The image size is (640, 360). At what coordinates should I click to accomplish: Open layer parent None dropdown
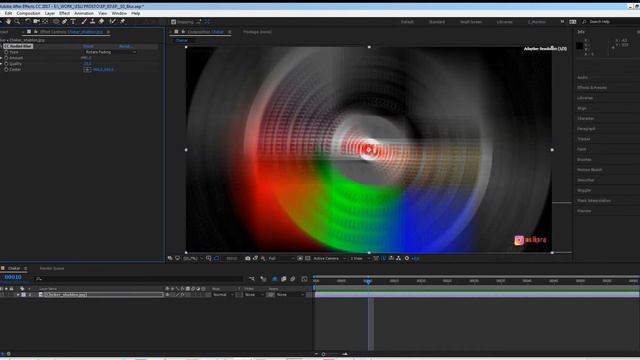click(290, 295)
